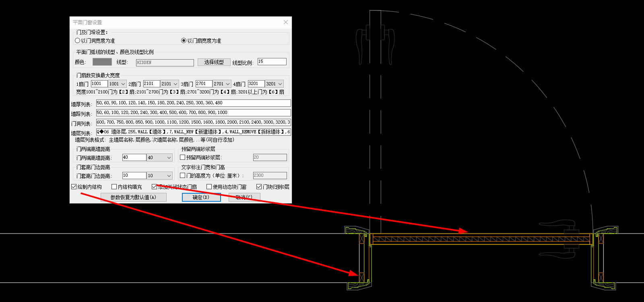This screenshot has width=644, height=302.
Task: Toggle the 添加关闭状态门扇 checkbox
Action: (155, 187)
